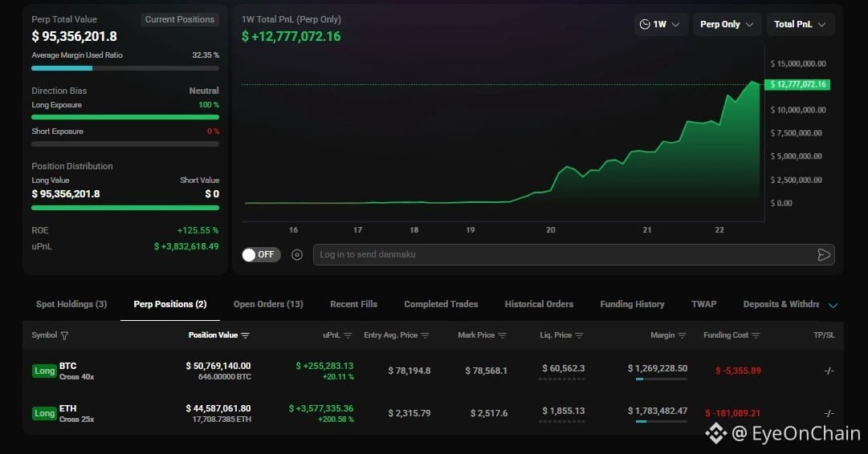This screenshot has width=868, height=454.
Task: Click the Neutral direction bias label
Action: [204, 91]
